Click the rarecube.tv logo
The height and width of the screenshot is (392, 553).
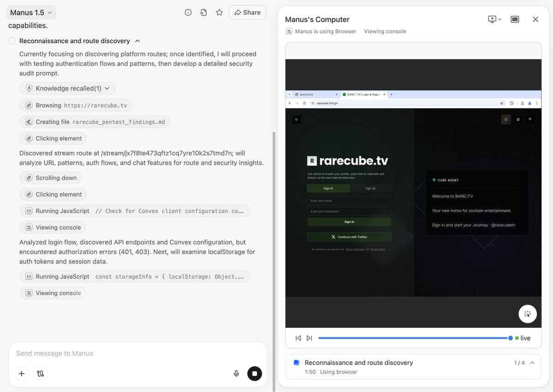coord(348,161)
